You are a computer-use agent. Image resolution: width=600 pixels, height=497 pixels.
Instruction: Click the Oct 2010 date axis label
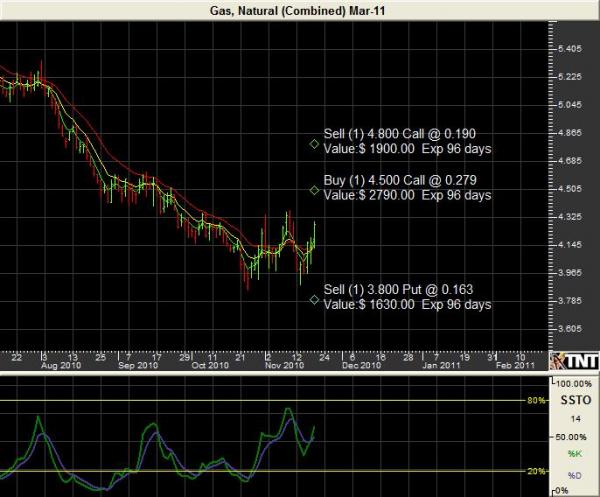tap(210, 365)
